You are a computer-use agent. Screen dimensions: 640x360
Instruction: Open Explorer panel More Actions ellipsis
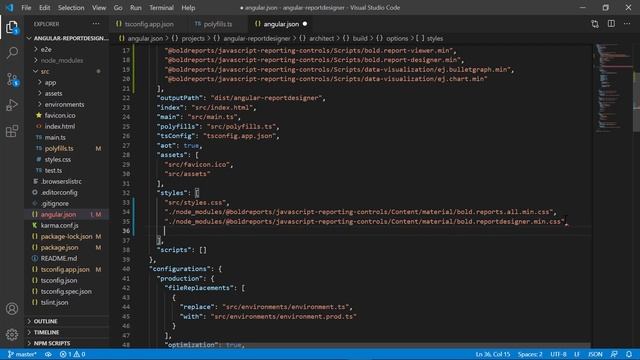[x=96, y=24]
